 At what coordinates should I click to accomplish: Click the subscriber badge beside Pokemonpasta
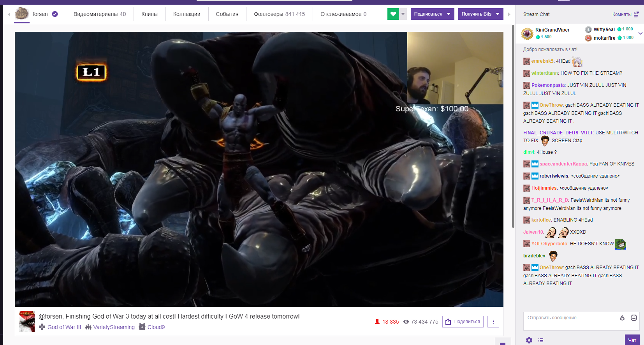pos(527,85)
